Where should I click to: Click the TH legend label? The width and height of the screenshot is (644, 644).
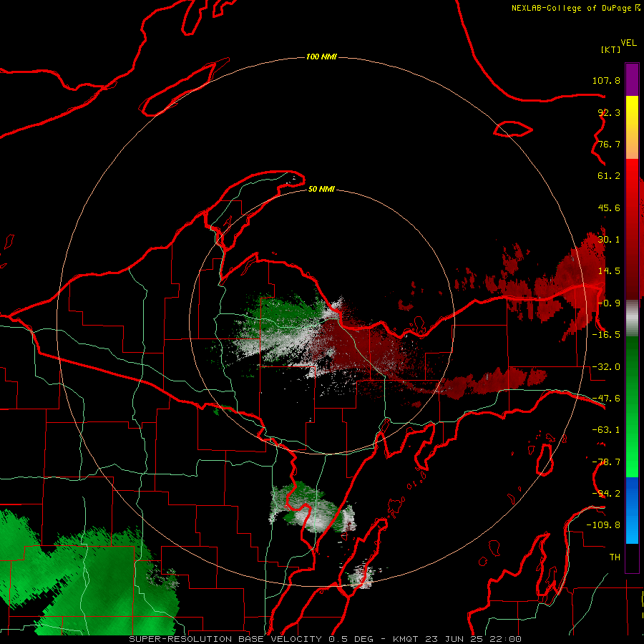pyautogui.click(x=615, y=557)
